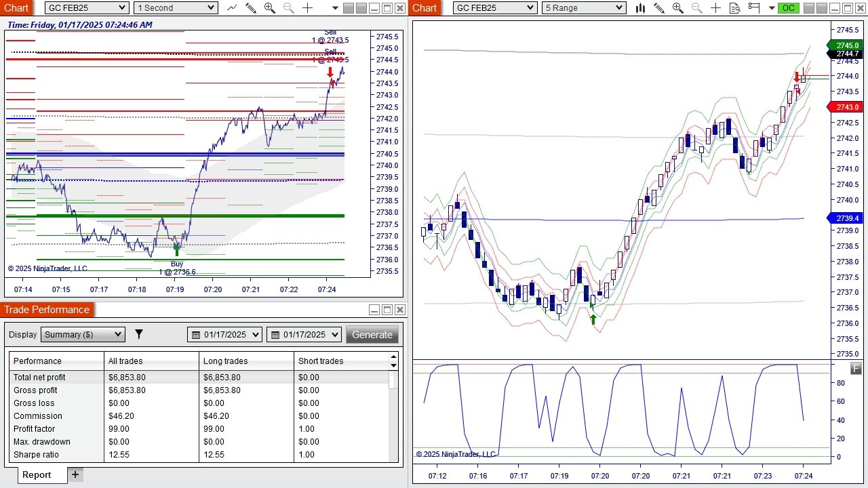Expand left chart toolbar overflow arrow
The image size is (868, 488).
(x=336, y=8)
